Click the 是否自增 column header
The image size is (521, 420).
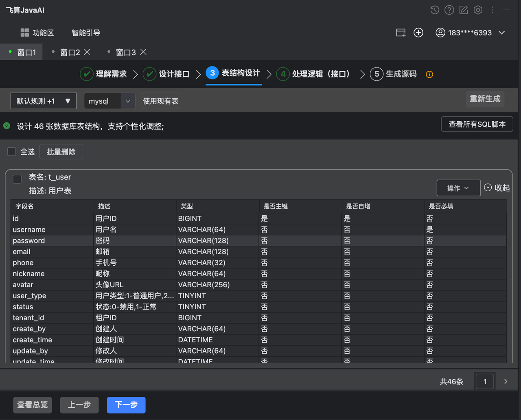click(x=383, y=206)
